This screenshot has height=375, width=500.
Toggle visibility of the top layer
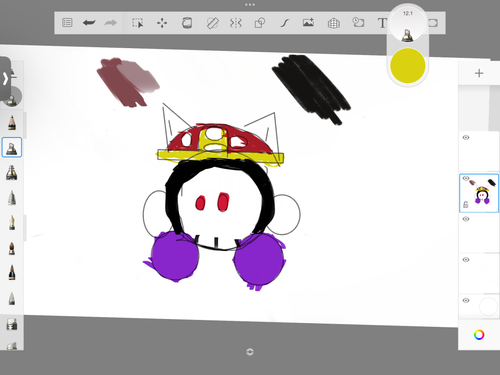466,138
